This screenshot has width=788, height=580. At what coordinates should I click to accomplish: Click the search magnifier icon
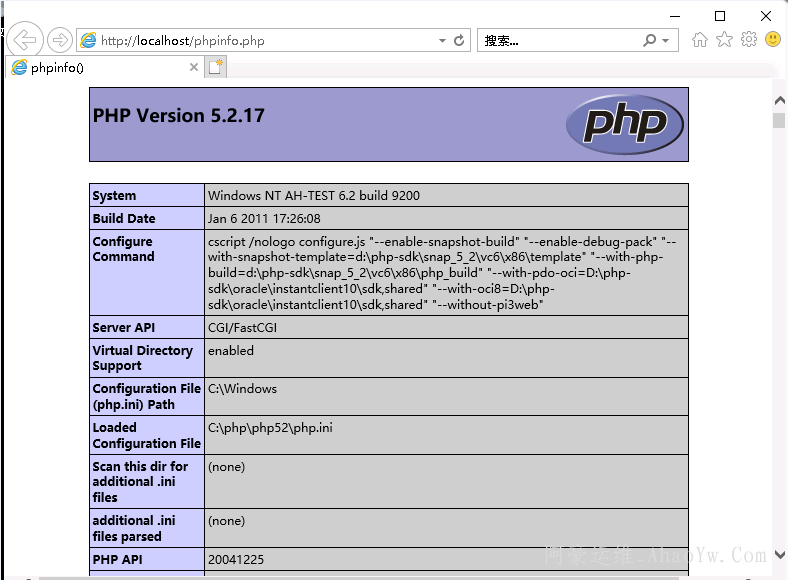point(650,41)
